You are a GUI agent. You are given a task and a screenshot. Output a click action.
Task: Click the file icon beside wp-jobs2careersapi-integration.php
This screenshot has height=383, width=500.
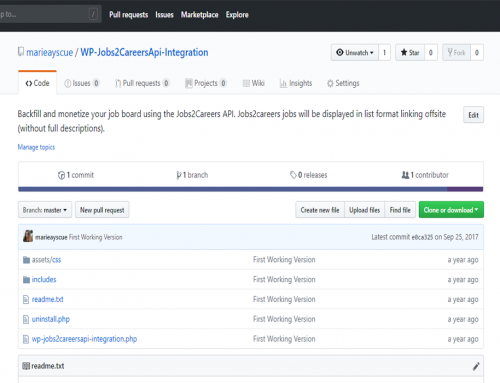[x=26, y=339]
